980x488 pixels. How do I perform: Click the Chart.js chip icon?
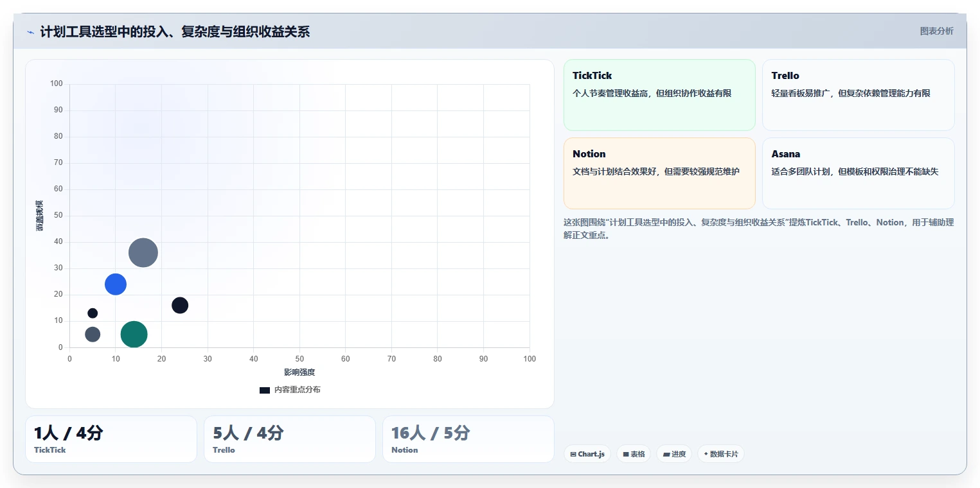(x=573, y=455)
